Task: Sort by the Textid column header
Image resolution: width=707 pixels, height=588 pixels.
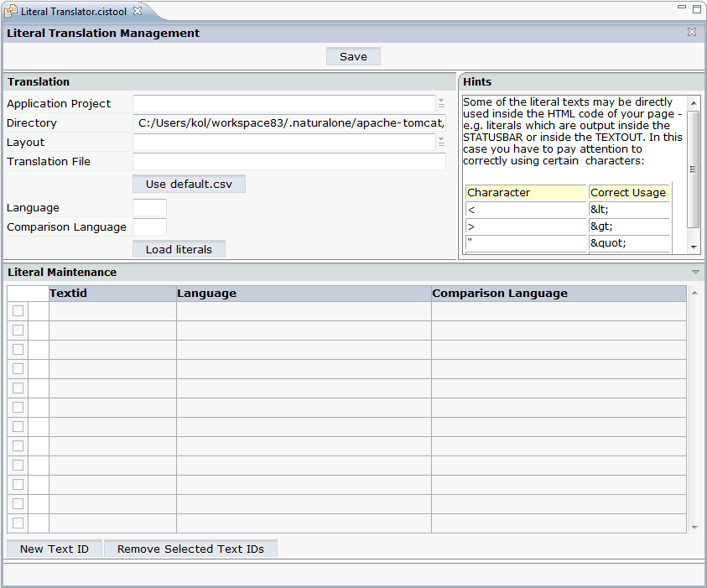Action: [x=112, y=294]
